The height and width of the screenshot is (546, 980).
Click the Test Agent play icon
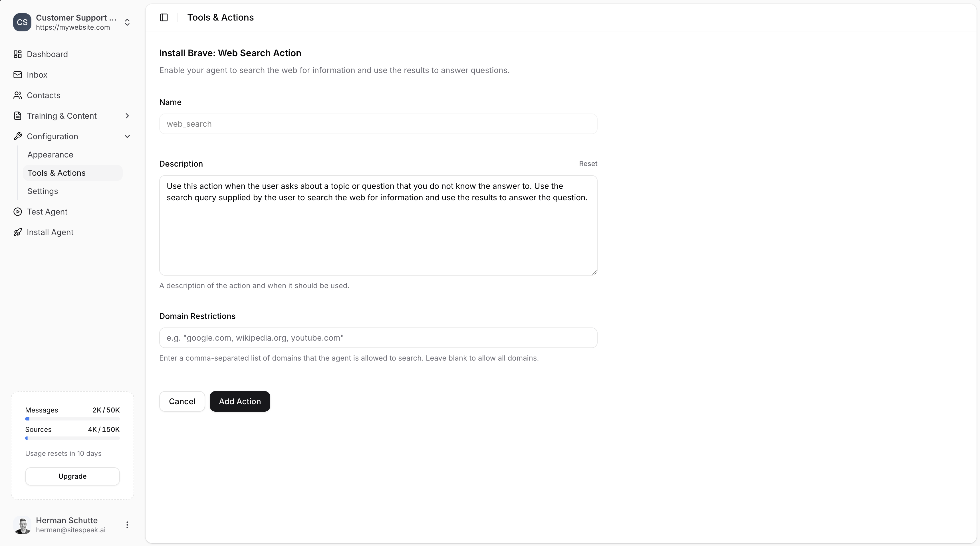(17, 212)
